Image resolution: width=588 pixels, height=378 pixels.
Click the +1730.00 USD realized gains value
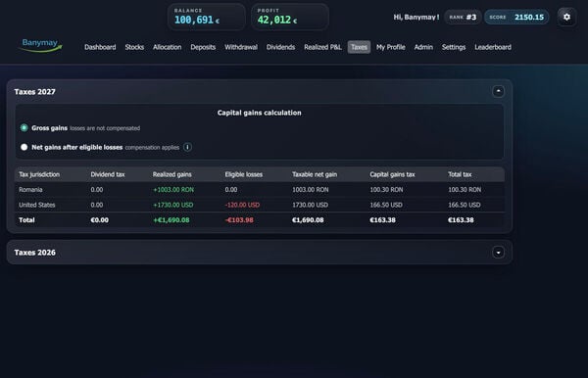(x=172, y=205)
